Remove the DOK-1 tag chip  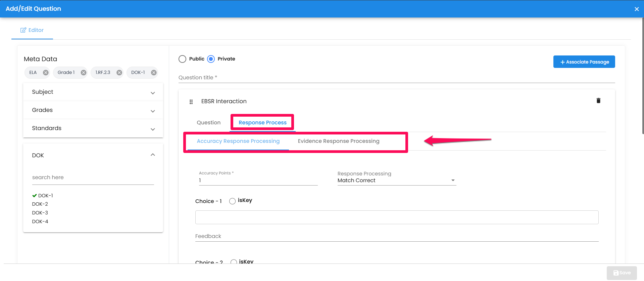[x=154, y=73]
